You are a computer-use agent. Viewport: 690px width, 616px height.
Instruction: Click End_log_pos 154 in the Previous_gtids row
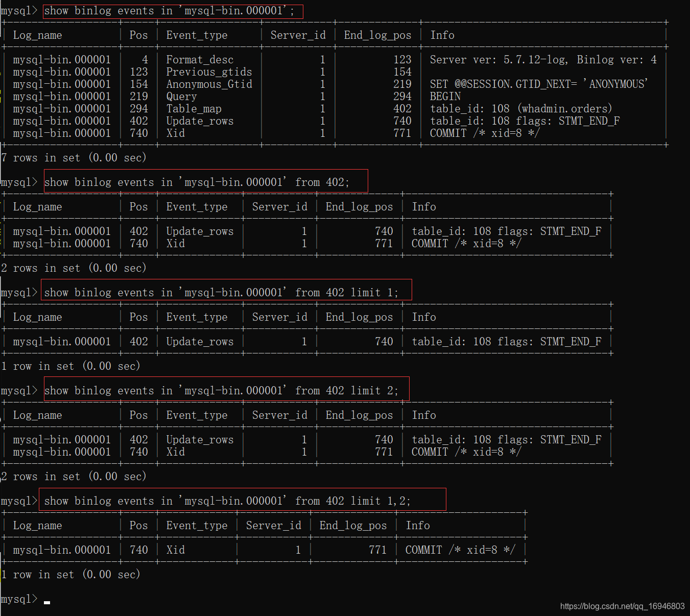coord(402,72)
